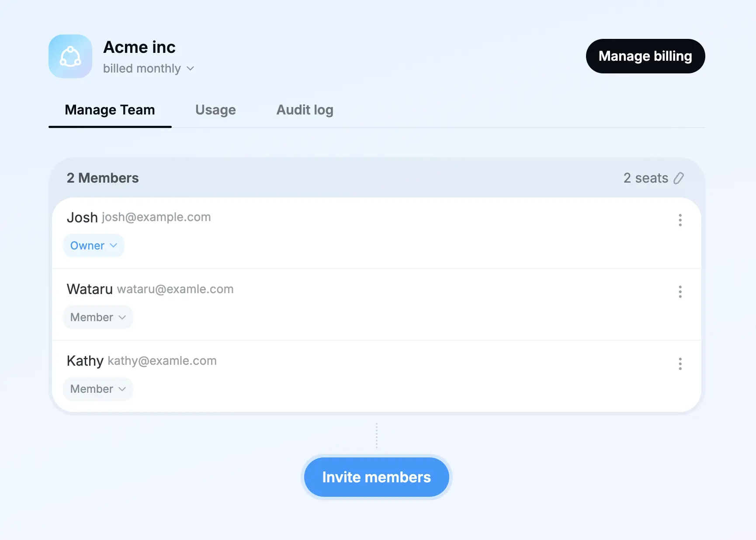The height and width of the screenshot is (540, 756).
Task: Click the 2 seats label
Action: click(x=645, y=178)
